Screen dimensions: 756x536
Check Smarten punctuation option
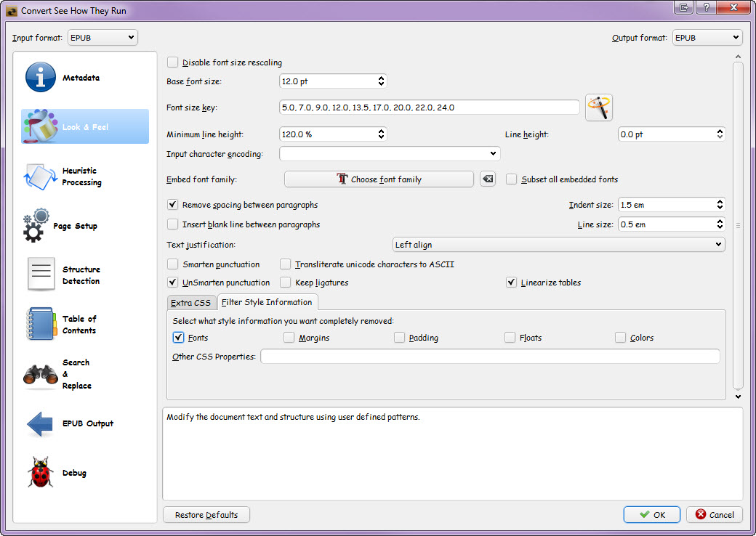click(x=172, y=264)
